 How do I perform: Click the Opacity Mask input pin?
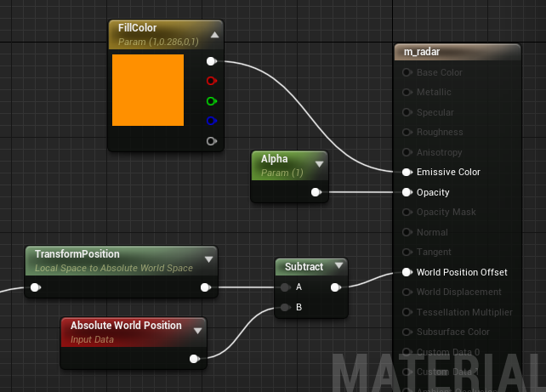[407, 212]
